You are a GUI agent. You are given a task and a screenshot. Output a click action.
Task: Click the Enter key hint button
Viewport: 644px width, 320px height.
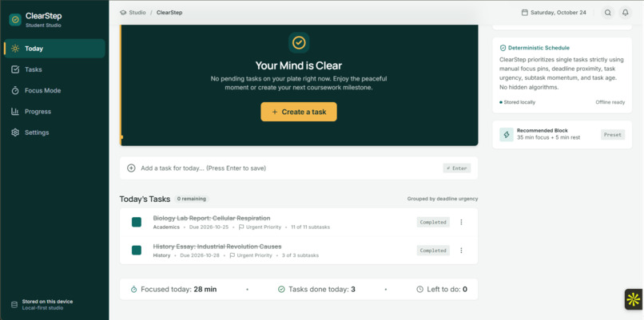[457, 168]
